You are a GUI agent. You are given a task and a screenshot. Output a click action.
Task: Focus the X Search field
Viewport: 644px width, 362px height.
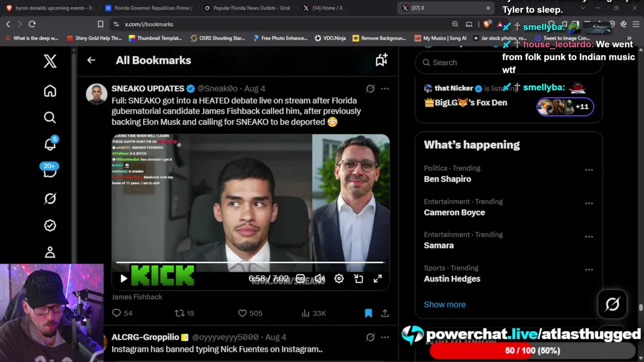pos(509,62)
